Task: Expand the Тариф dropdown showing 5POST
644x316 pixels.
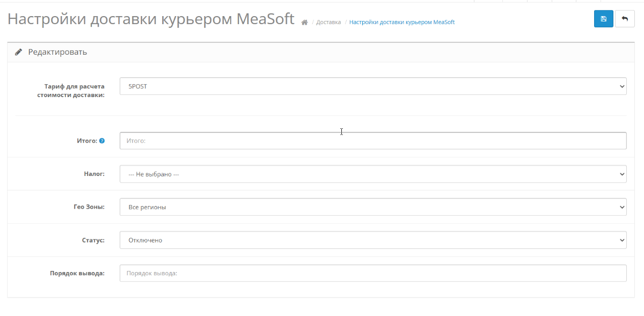Action: click(x=373, y=86)
